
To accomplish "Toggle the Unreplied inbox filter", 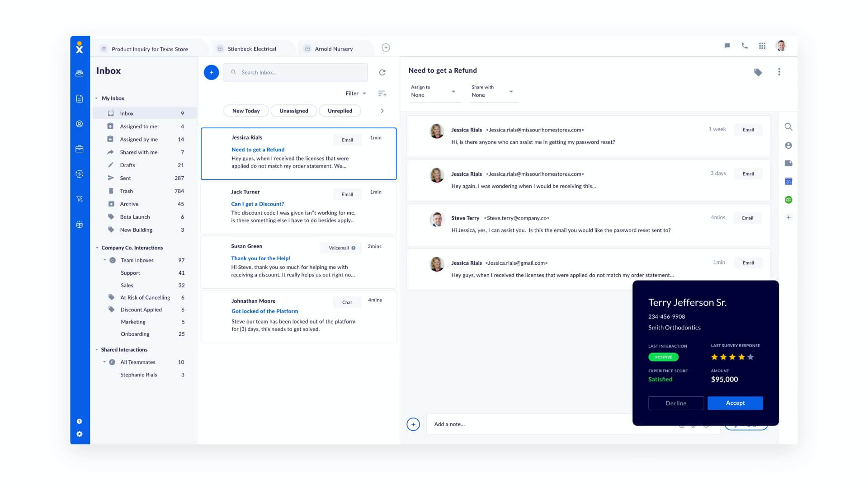I will coord(339,110).
